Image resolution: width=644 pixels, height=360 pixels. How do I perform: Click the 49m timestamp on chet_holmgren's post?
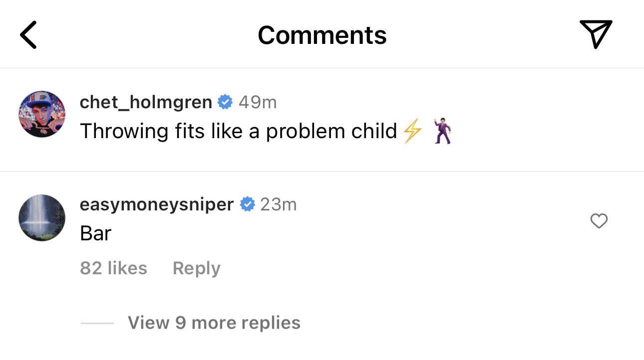tap(258, 102)
